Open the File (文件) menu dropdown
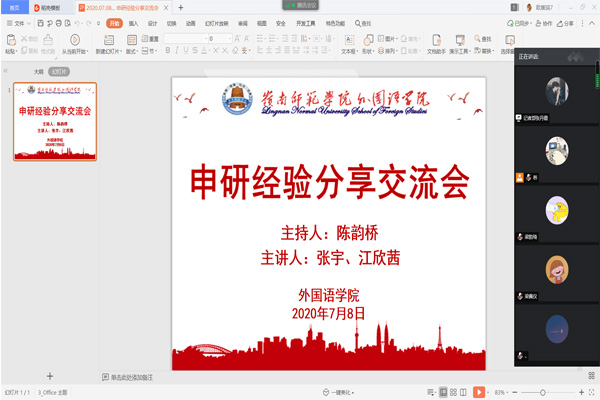 click(20, 21)
